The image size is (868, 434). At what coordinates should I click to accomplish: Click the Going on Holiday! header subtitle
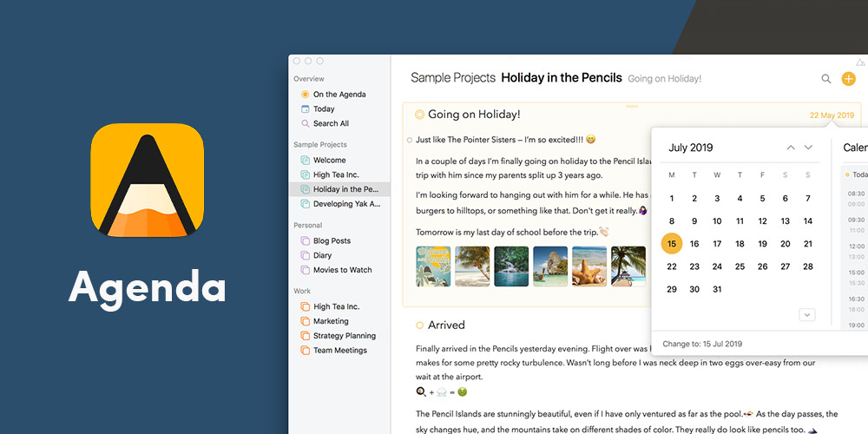pyautogui.click(x=664, y=79)
